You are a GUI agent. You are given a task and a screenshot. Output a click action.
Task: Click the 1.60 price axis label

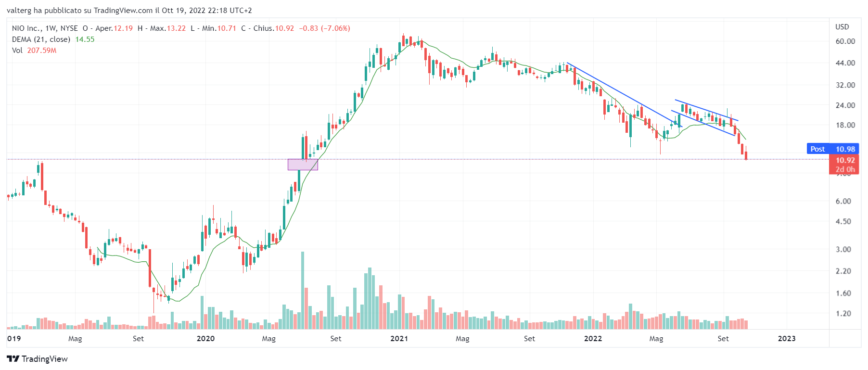[x=843, y=293]
